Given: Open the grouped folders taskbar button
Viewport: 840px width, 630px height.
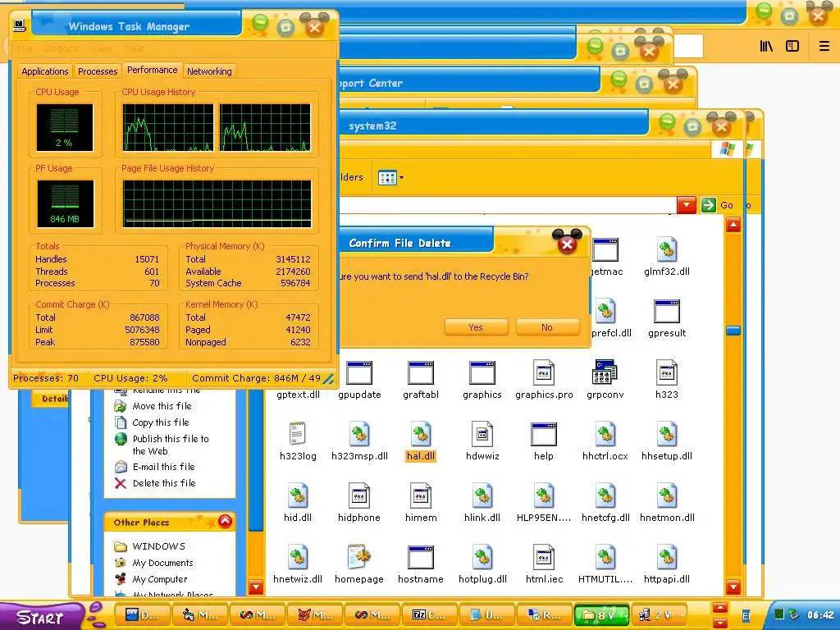Looking at the screenshot, I should point(600,615).
